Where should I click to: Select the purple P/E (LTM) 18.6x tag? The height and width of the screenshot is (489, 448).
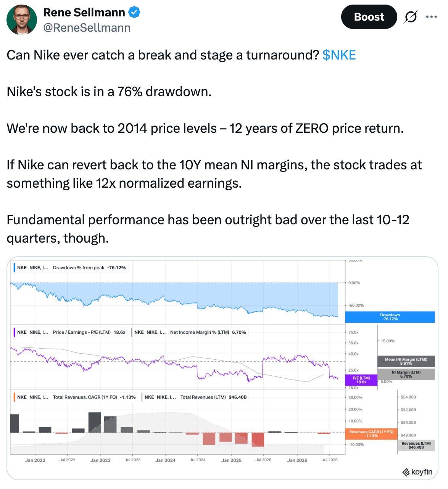[x=361, y=380]
